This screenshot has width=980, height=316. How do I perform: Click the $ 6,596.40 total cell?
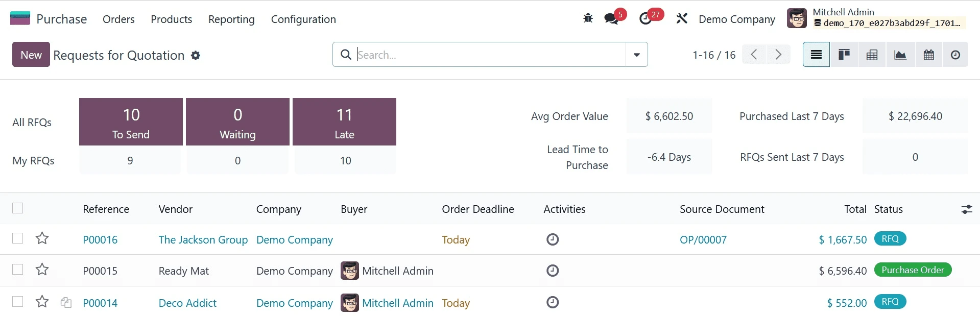click(843, 271)
